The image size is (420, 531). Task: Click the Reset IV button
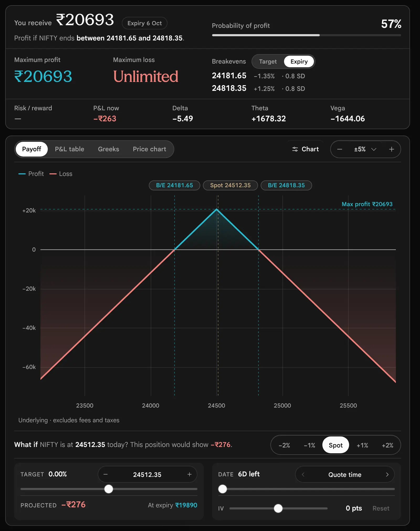[381, 508]
